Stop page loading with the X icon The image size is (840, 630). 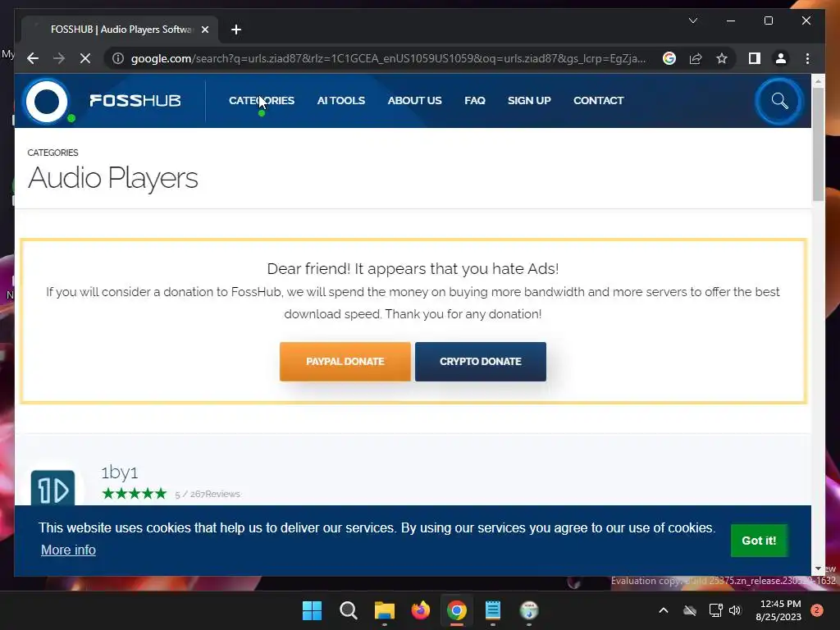tap(85, 58)
